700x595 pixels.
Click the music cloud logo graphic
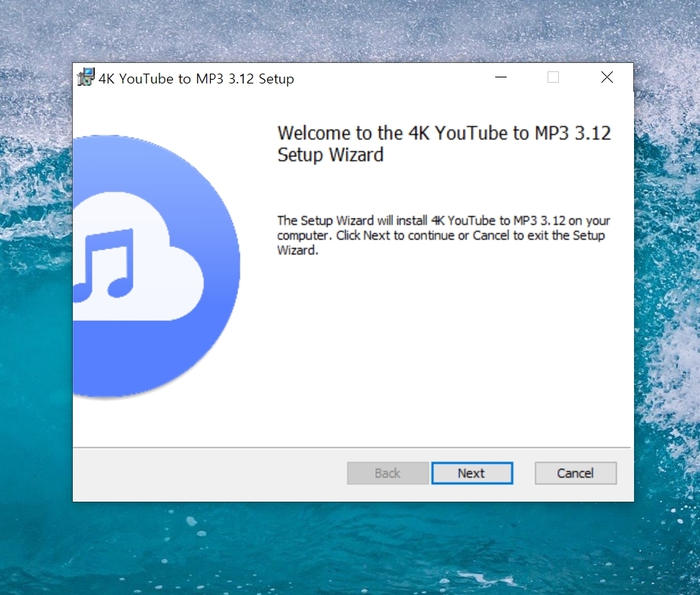coord(156,266)
